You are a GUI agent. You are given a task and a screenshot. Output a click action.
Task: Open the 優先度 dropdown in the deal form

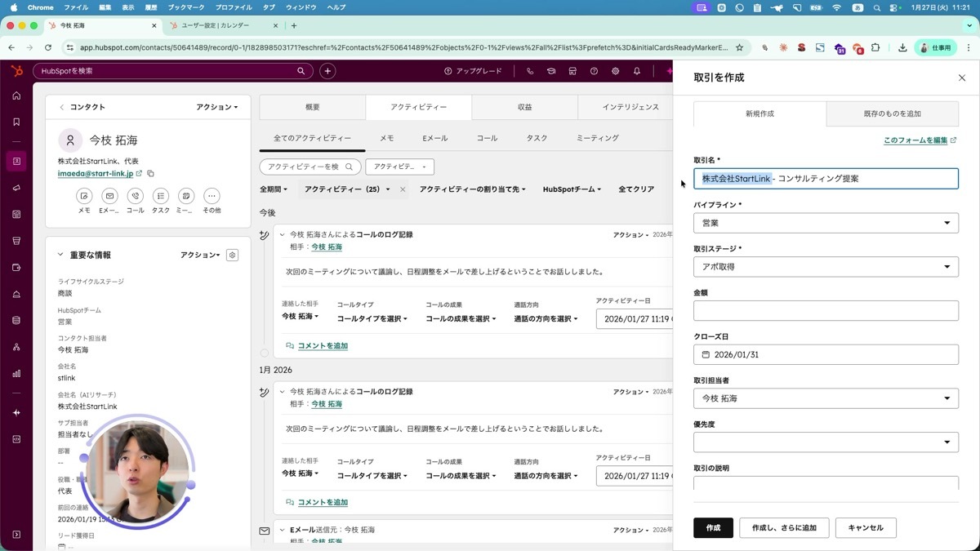(825, 442)
